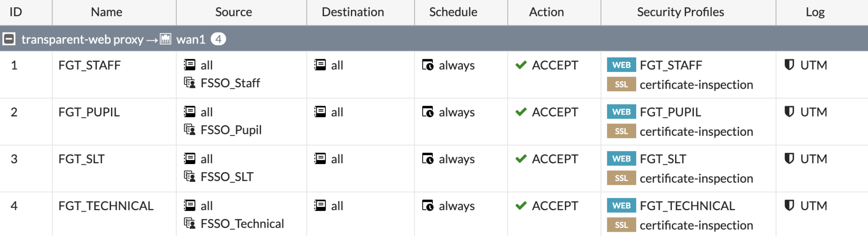Sort by the Name column header
The height and width of the screenshot is (236, 868).
point(106,12)
